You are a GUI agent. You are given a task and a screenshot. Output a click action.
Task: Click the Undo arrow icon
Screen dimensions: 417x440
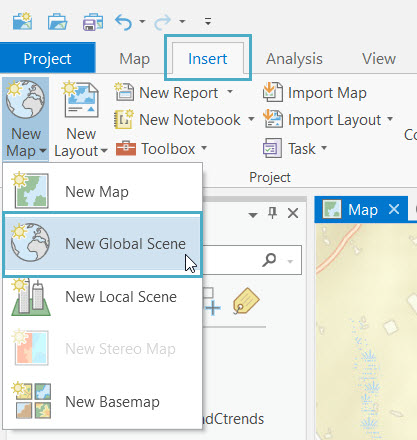pyautogui.click(x=124, y=22)
